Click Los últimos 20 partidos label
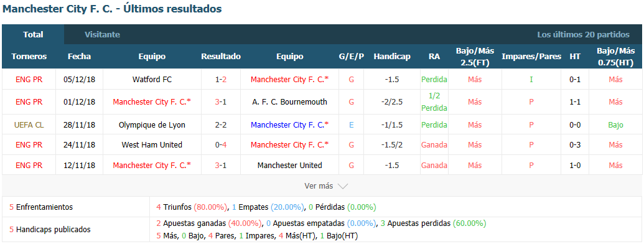 coord(583,34)
